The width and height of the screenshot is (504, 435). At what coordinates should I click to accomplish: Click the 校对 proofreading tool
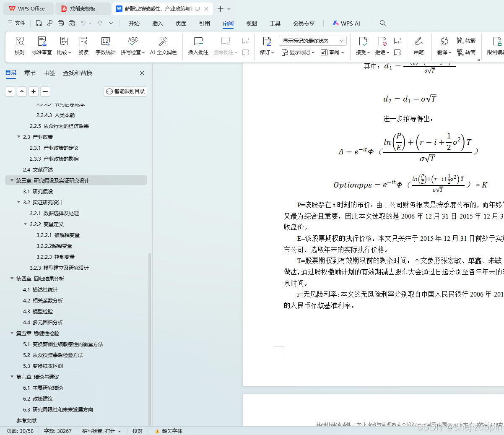click(x=20, y=45)
